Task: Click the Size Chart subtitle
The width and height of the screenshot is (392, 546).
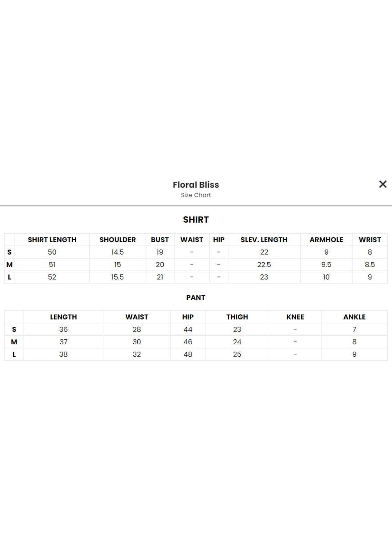Action: tap(196, 195)
